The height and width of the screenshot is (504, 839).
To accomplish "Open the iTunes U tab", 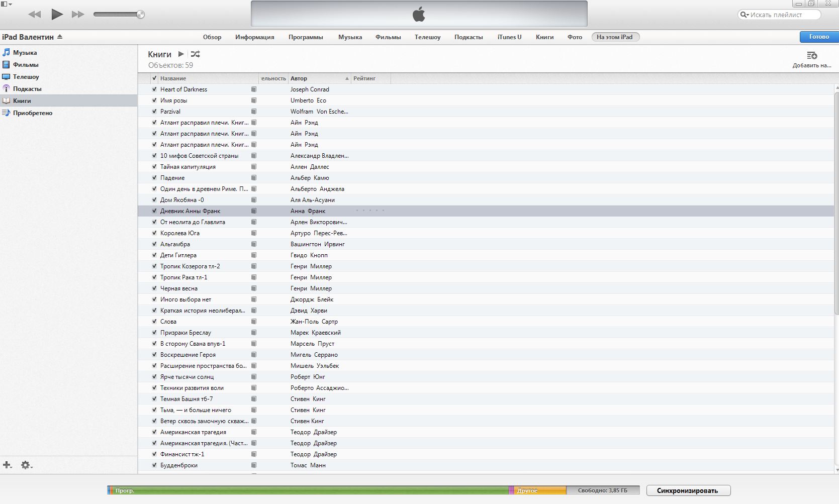I will (x=509, y=37).
